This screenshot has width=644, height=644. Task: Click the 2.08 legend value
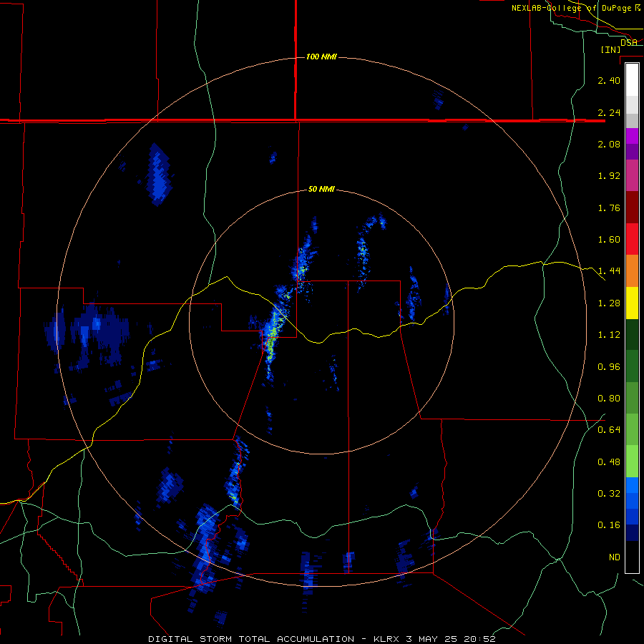click(x=609, y=144)
